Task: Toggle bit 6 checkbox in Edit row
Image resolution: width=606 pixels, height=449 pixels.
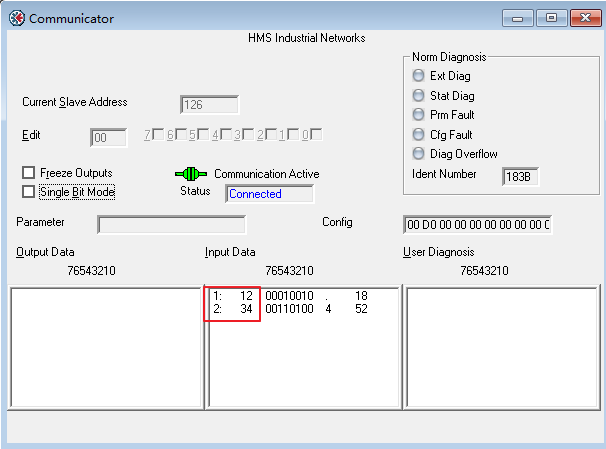Action: tap(181, 134)
